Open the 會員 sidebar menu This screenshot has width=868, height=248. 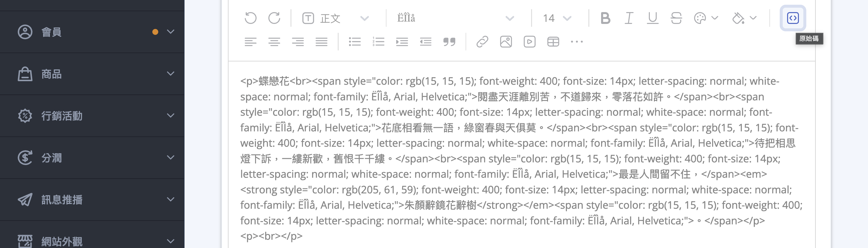point(92,32)
